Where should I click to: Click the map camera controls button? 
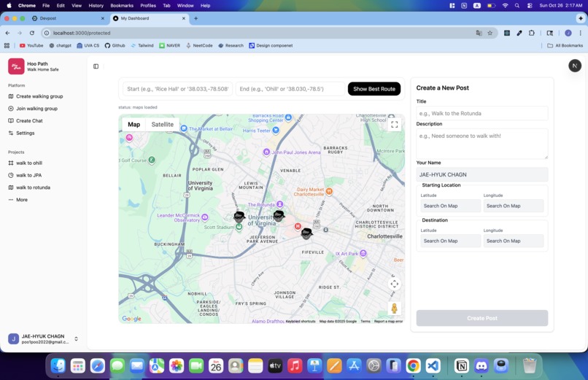coord(394,284)
